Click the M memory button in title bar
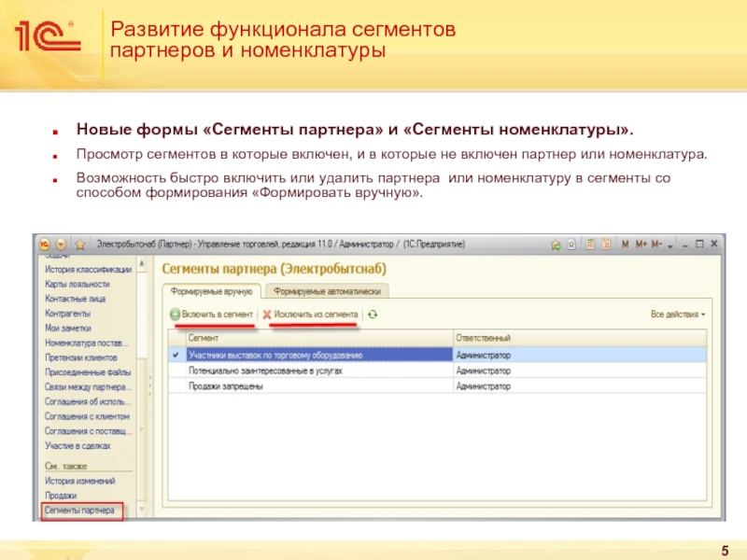The image size is (747, 560). click(627, 245)
